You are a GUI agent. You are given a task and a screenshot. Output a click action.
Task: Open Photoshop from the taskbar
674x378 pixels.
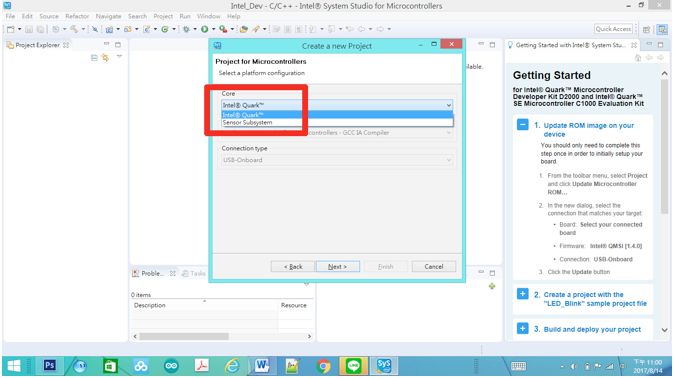49,366
